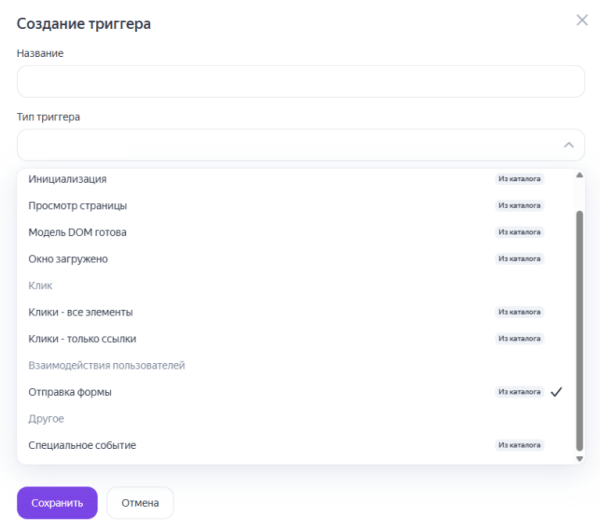The width and height of the screenshot is (600, 531).
Task: Click the checkmark beside Отправка формы
Action: tap(557, 392)
